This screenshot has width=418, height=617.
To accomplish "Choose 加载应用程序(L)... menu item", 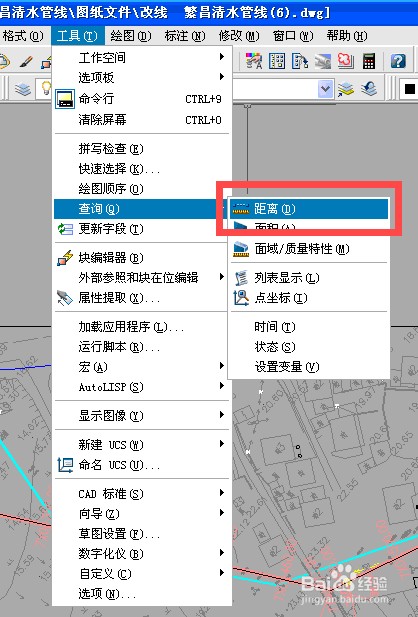I will coord(142,327).
